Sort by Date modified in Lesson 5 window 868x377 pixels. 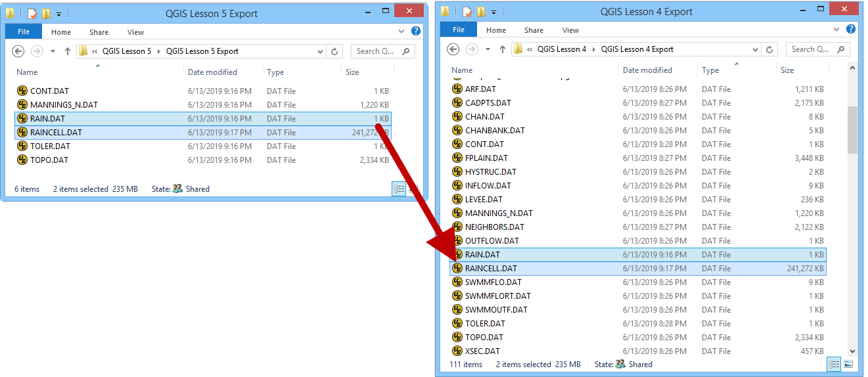click(x=212, y=72)
